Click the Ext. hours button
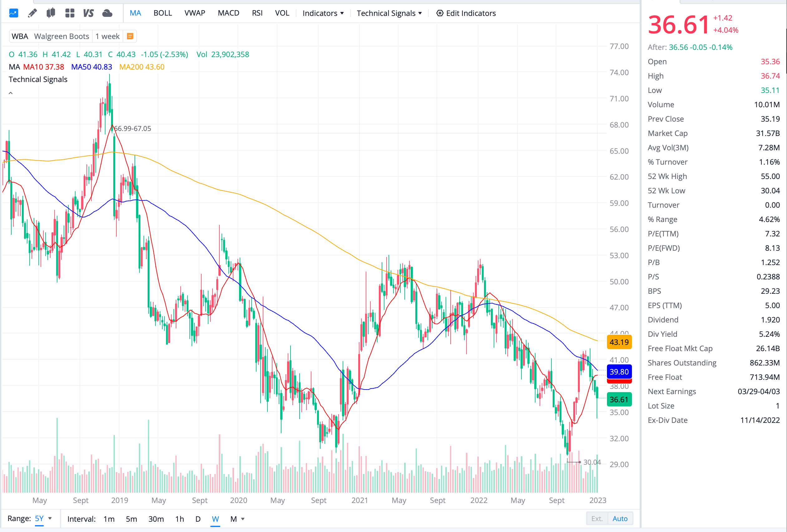Image resolution: width=787 pixels, height=532 pixels. (597, 519)
